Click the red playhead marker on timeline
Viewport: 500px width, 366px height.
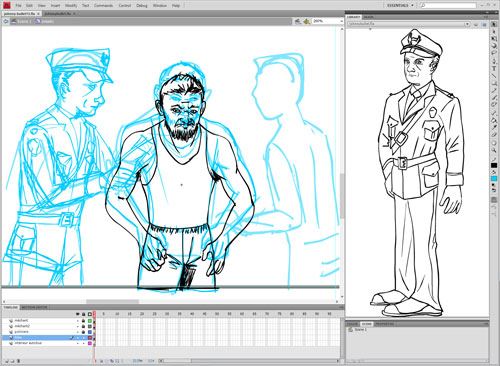(x=94, y=314)
